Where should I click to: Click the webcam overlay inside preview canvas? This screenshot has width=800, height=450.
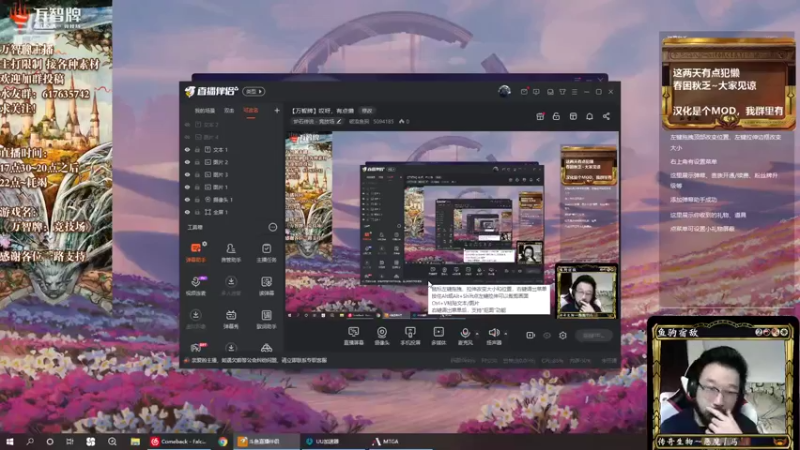(586, 291)
